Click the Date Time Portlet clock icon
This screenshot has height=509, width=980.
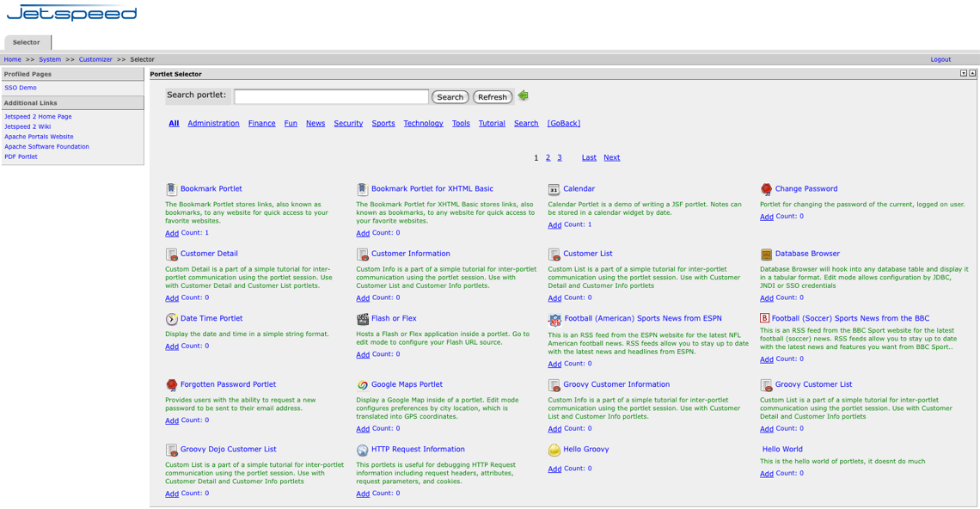click(x=171, y=319)
